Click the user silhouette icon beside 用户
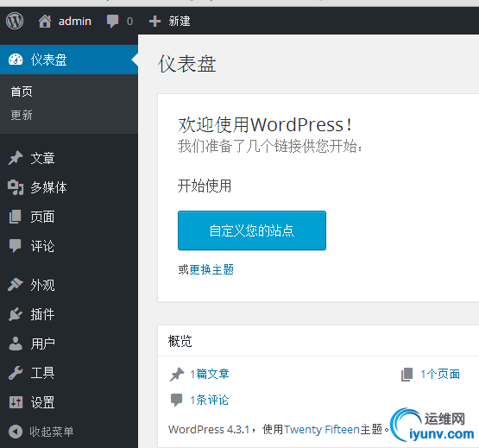This screenshot has width=479, height=448. pyautogui.click(x=16, y=344)
